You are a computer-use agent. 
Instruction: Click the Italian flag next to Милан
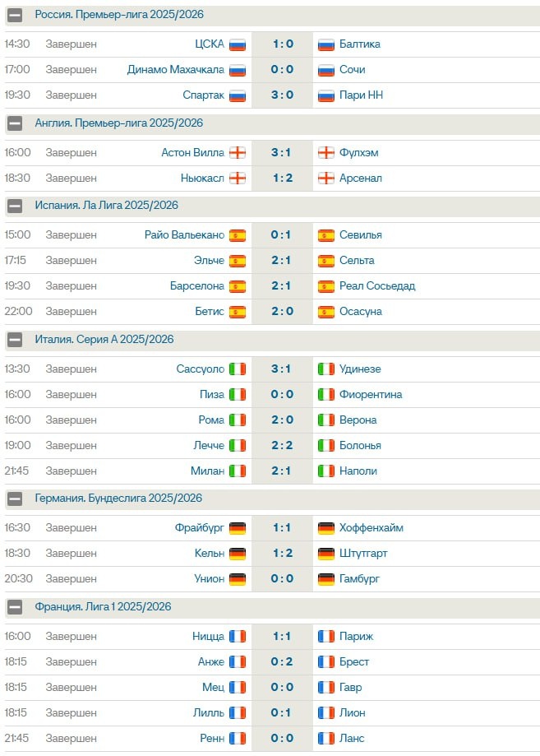coord(238,471)
